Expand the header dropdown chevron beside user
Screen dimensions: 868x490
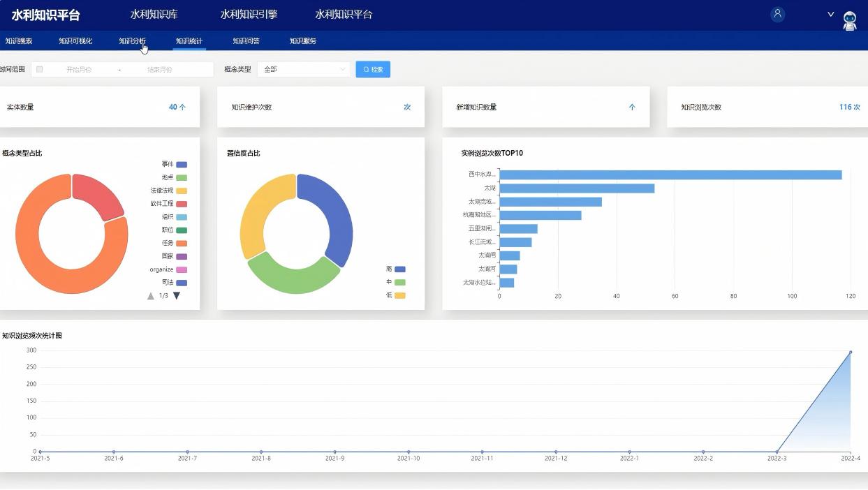coord(831,15)
